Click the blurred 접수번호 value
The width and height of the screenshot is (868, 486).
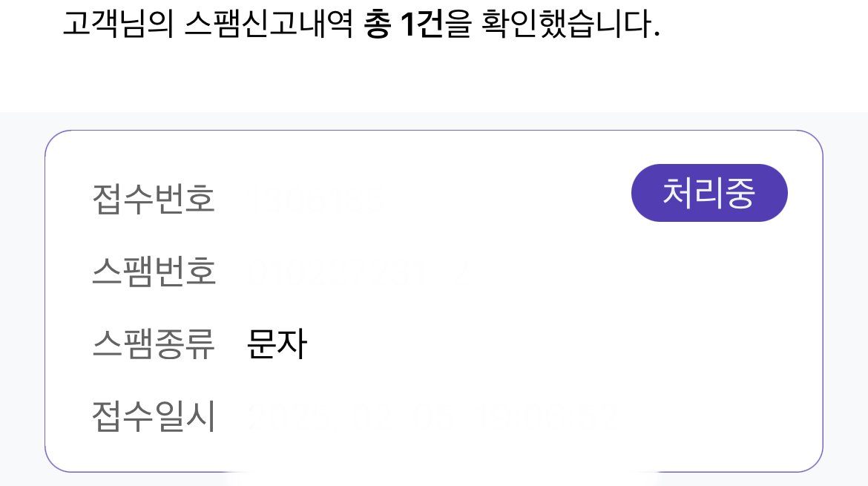click(320, 199)
